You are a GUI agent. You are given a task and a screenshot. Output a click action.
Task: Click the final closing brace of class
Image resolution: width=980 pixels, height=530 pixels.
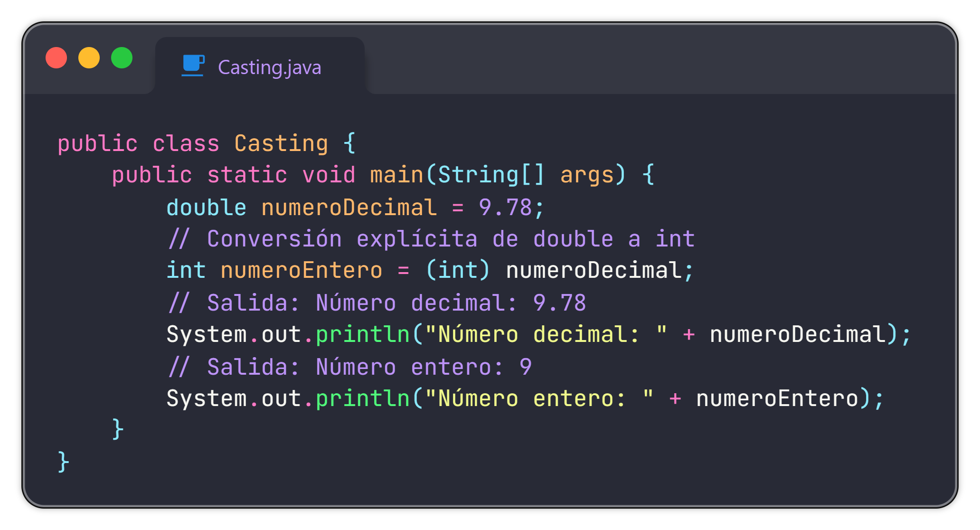[63, 462]
